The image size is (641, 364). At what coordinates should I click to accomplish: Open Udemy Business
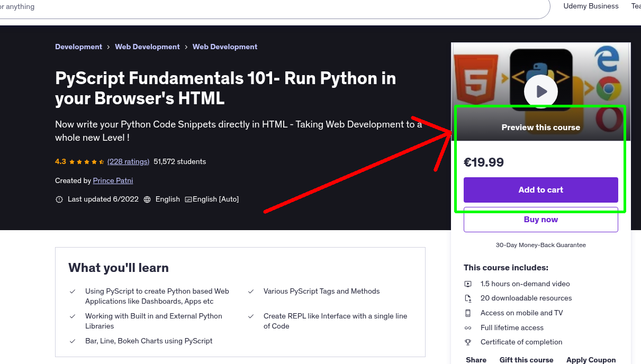pyautogui.click(x=591, y=6)
